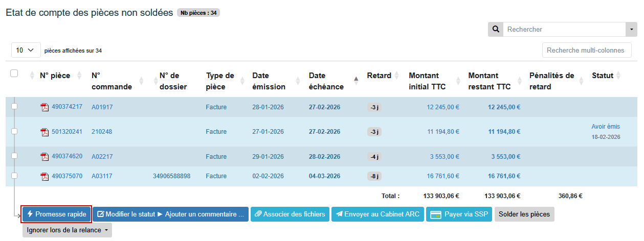Image resolution: width=644 pixels, height=241 pixels.
Task: Open PDF icon for invoice 490374620
Action: (45, 157)
